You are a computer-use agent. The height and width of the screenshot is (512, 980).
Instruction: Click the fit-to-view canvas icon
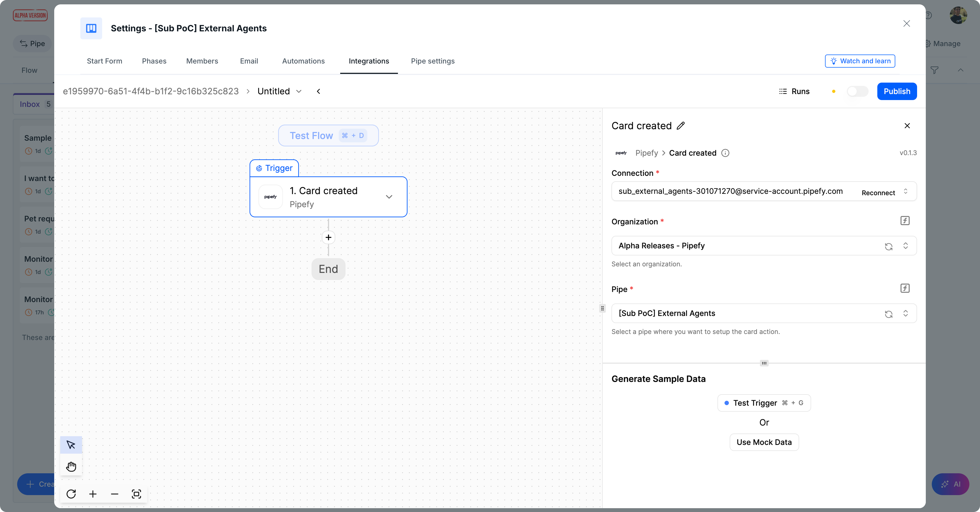(136, 494)
